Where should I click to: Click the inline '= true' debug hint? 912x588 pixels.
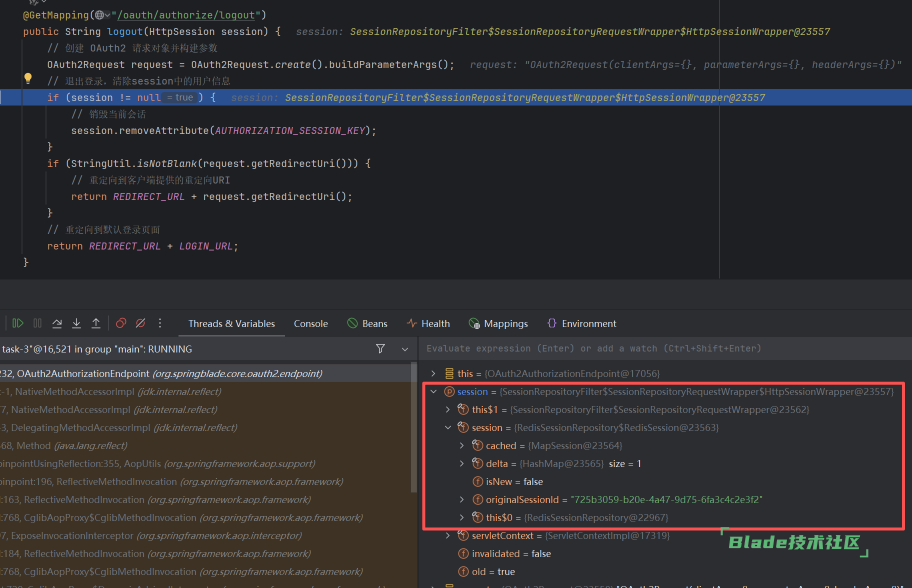tap(180, 97)
